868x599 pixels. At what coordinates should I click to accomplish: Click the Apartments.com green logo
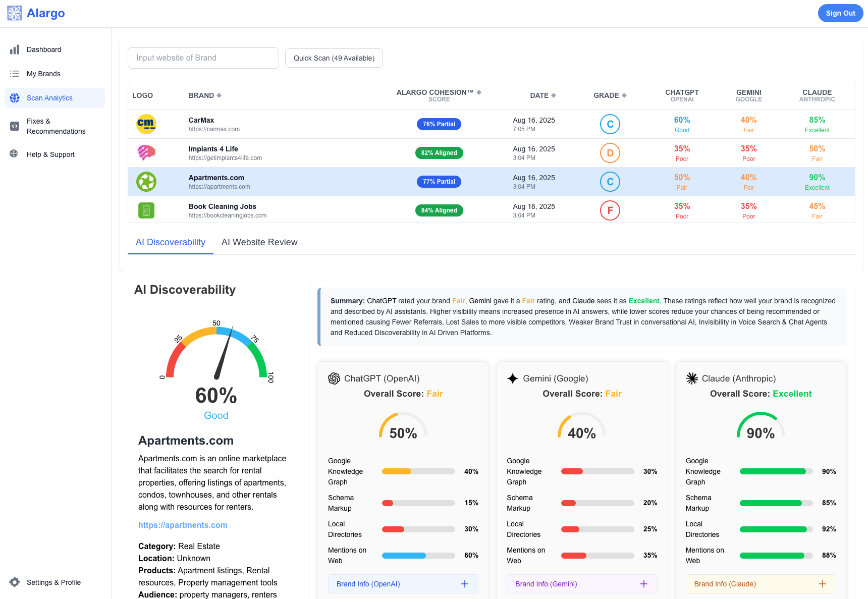pos(146,182)
